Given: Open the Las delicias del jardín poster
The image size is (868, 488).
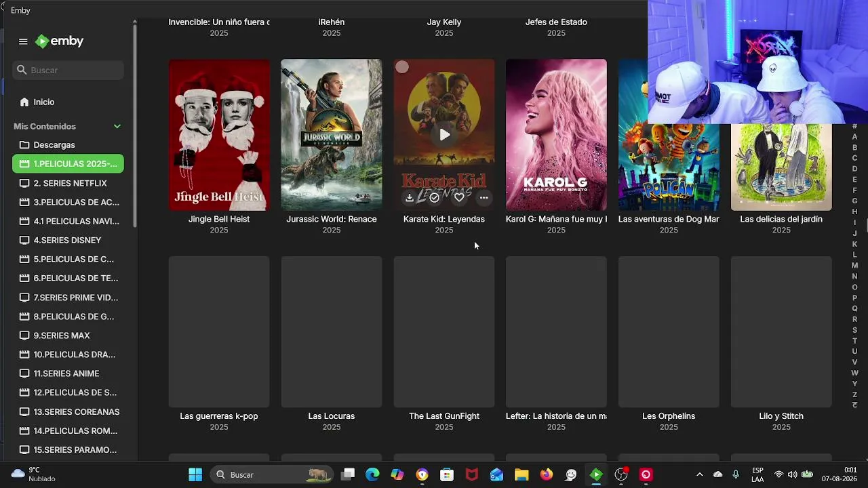Looking at the screenshot, I should [781, 167].
